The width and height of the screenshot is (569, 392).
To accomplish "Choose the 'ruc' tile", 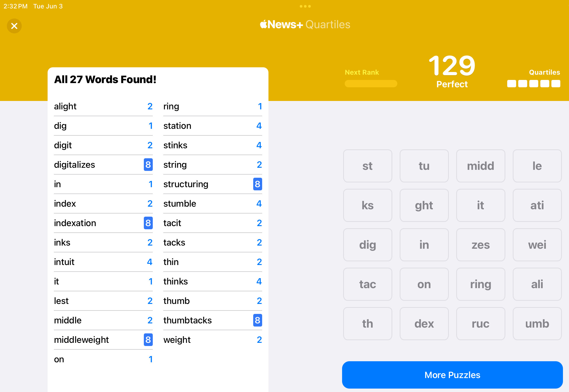I will click(x=480, y=324).
